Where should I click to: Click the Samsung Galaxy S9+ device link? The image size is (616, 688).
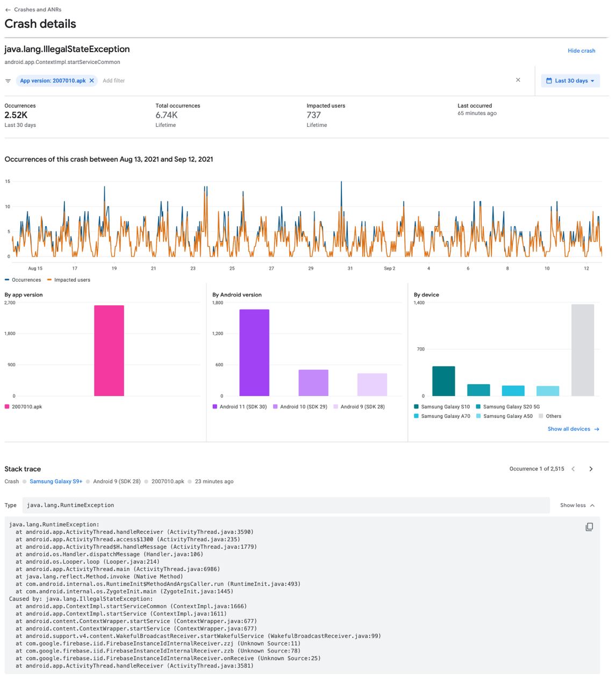point(56,482)
